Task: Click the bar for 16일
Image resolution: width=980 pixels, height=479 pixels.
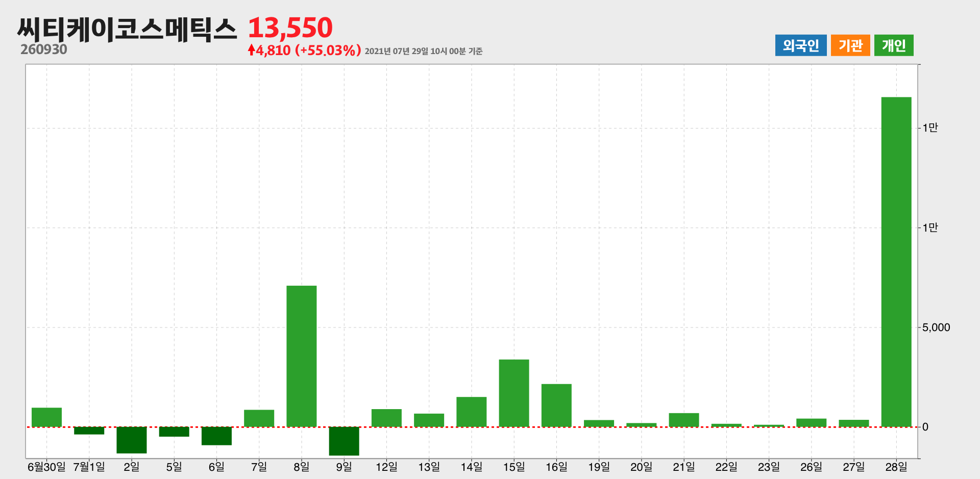Action: click(x=556, y=406)
